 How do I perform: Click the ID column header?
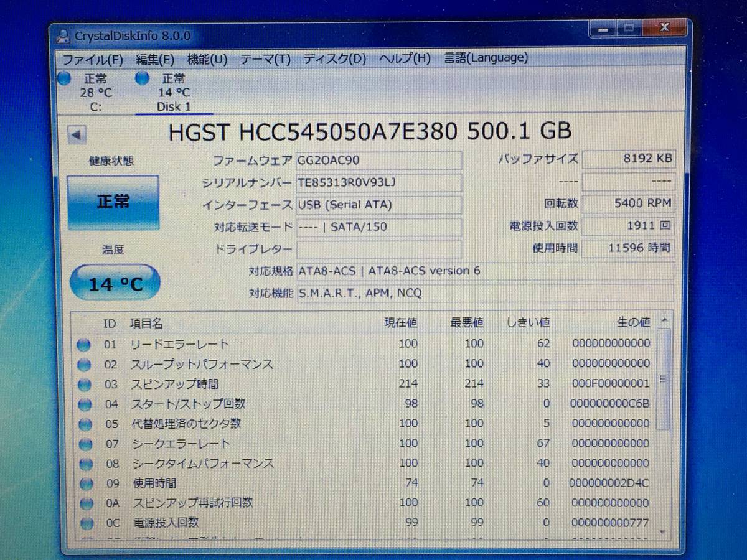click(110, 323)
